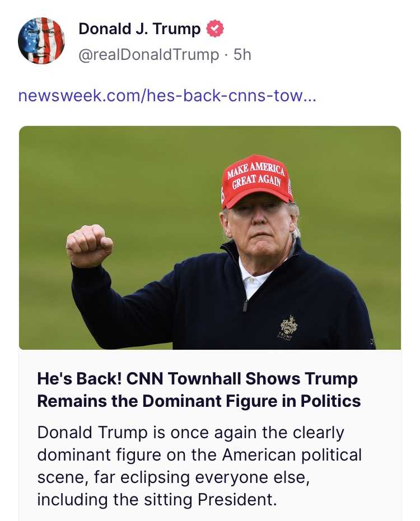Click "Donald Trump is once again the clearly" line

(x=190, y=433)
